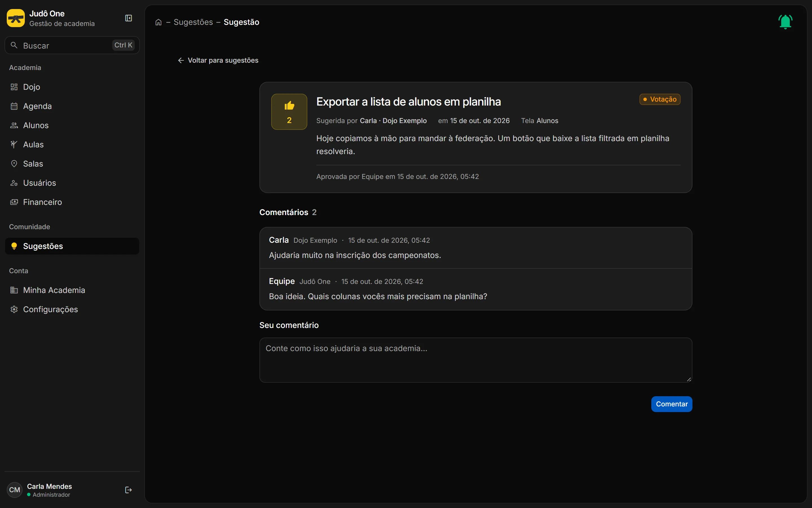Click Equipe's comment 'Boa ideia. Quais colunas'
812x508 pixels.
tap(378, 297)
